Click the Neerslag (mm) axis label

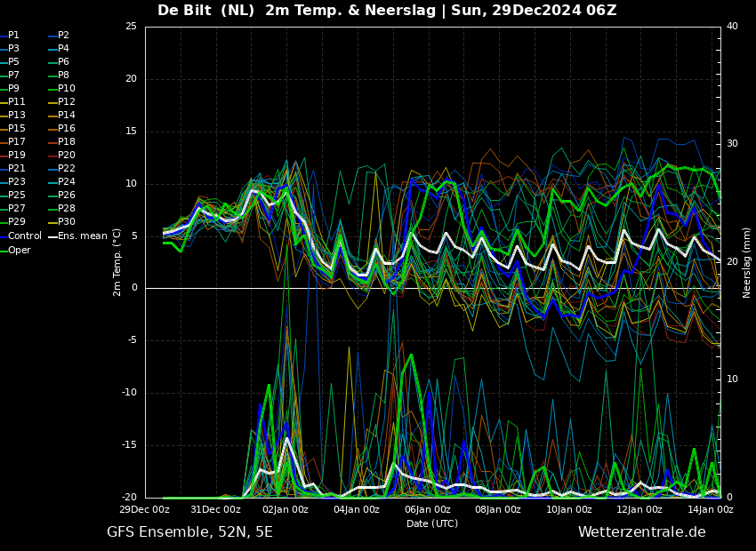[x=747, y=262]
